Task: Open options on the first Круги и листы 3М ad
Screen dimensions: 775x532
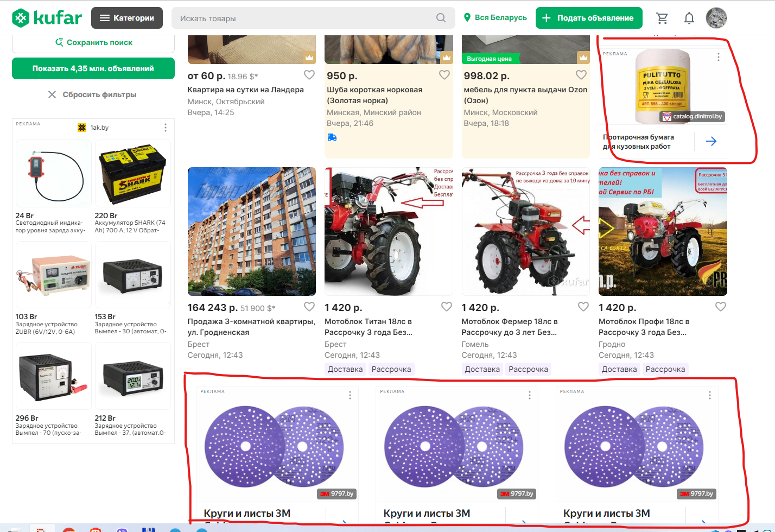Action: pyautogui.click(x=350, y=395)
